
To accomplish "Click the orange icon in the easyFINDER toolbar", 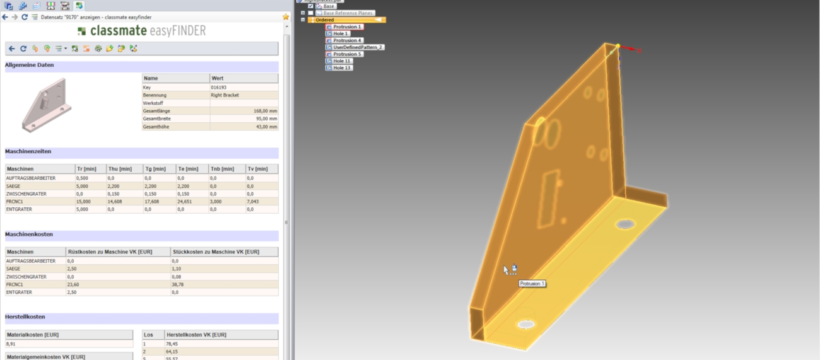I will point(86,49).
